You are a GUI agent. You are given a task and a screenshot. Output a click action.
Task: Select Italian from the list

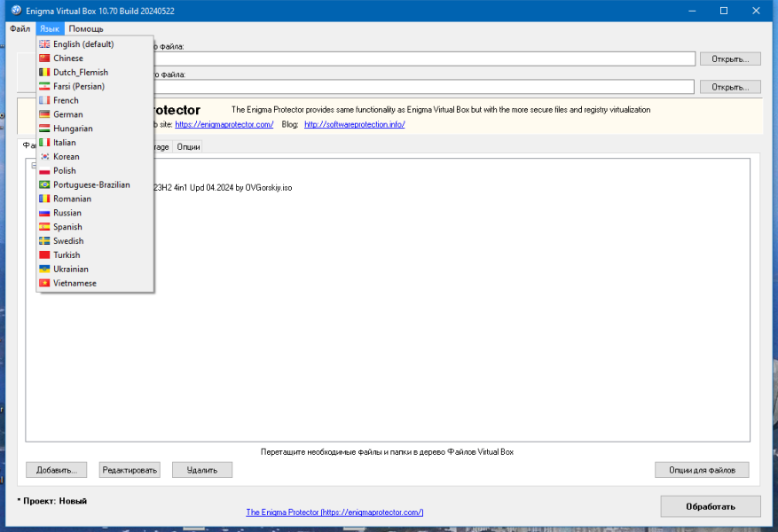pos(95,142)
